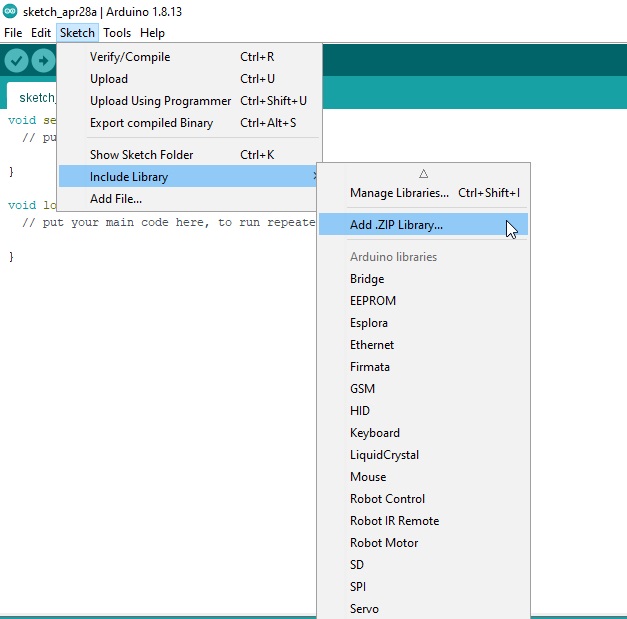
Task: Include the SD library
Action: tap(423, 565)
